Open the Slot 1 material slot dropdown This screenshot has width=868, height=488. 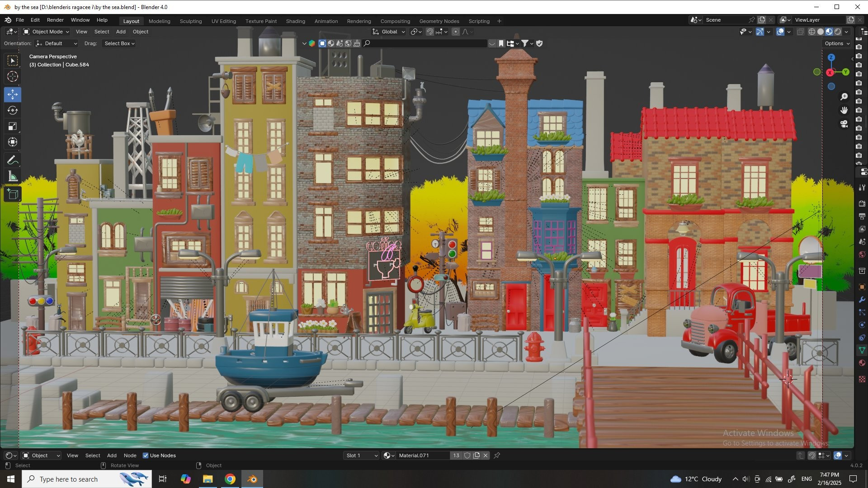[361, 455]
